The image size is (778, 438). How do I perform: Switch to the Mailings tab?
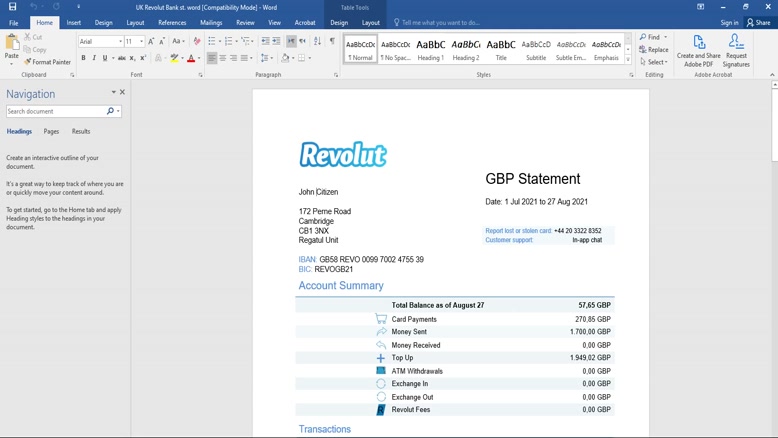click(211, 23)
